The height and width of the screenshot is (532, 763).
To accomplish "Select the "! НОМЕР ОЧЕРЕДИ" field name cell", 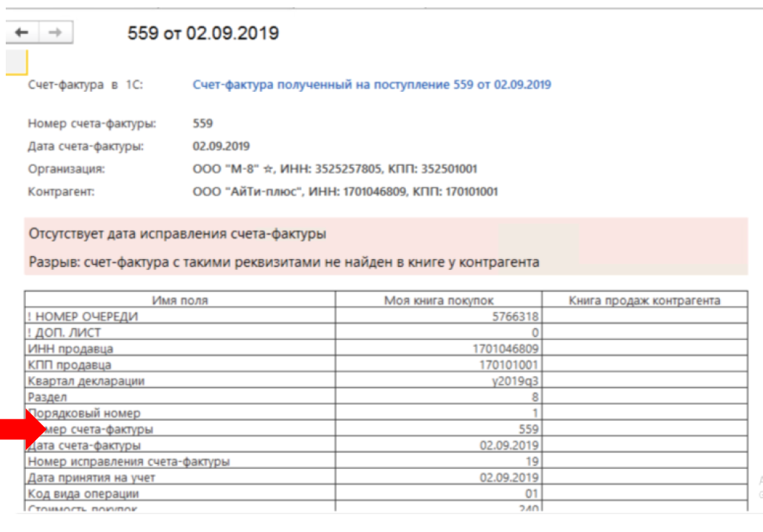I will [180, 316].
